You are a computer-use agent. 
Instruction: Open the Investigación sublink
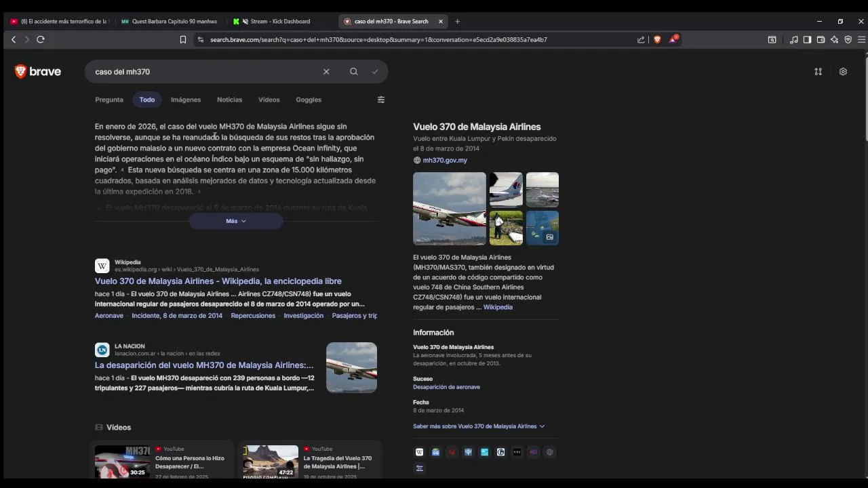click(303, 316)
